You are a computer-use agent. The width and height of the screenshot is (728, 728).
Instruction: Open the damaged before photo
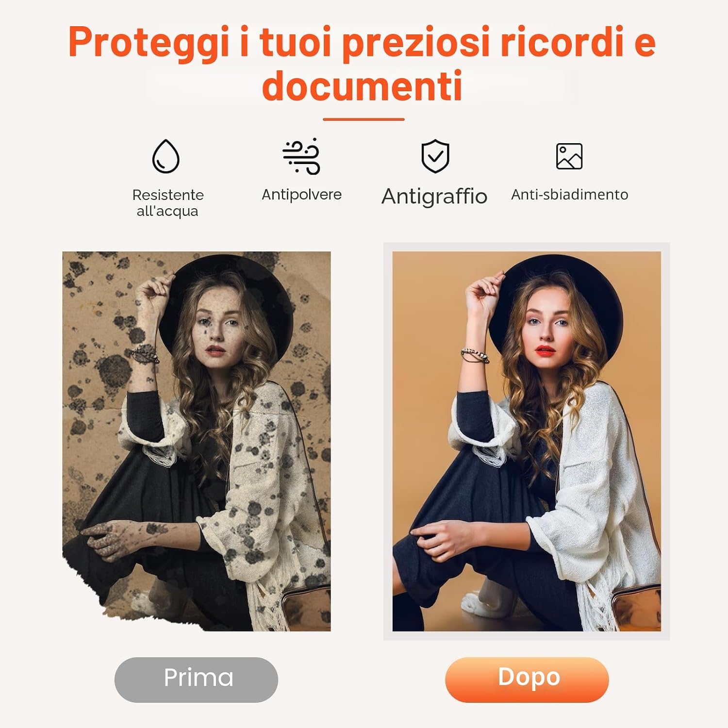click(x=197, y=441)
